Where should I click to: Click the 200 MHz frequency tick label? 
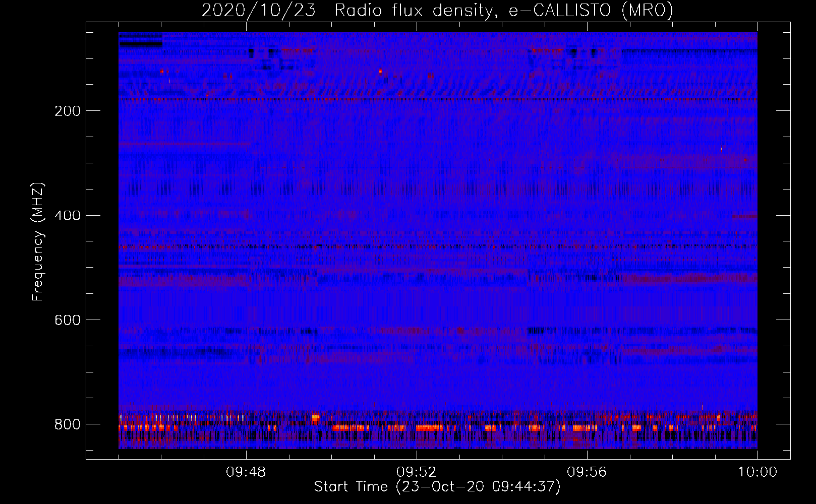tap(68, 111)
